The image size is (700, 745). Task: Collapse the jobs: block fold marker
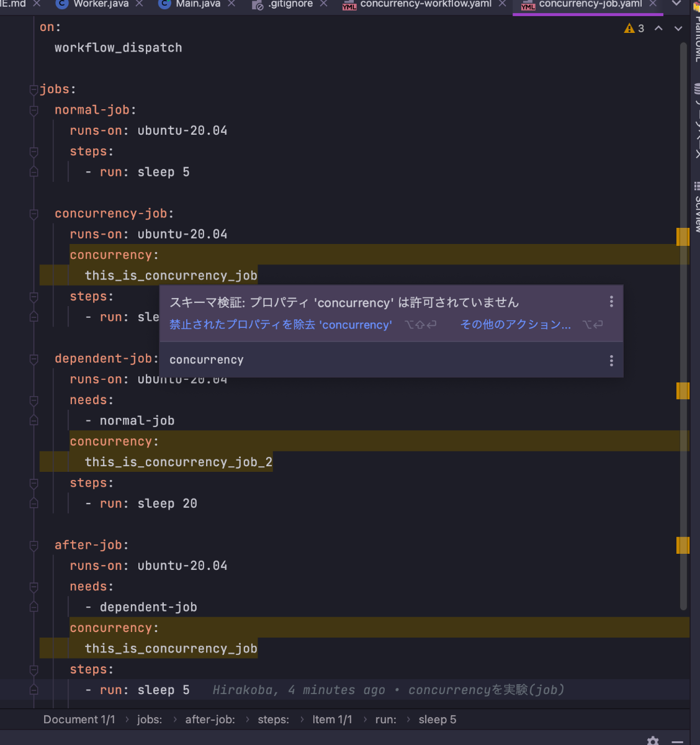click(34, 90)
